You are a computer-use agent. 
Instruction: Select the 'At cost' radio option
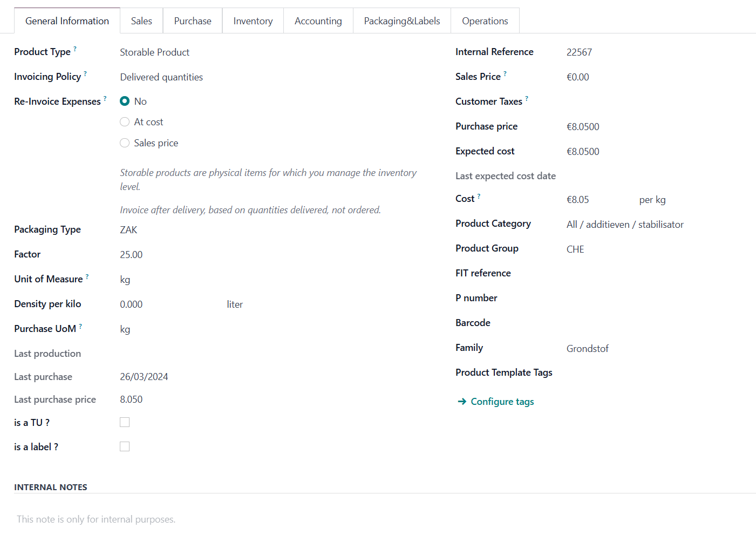pyautogui.click(x=125, y=122)
